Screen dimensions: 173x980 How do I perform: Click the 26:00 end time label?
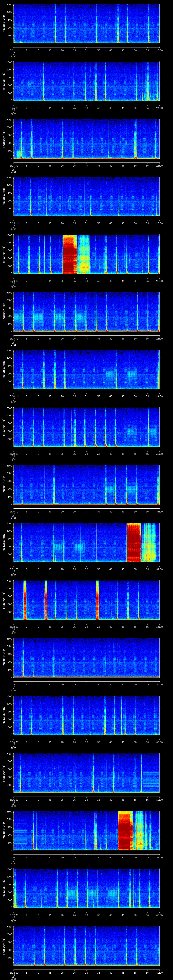pos(159,223)
